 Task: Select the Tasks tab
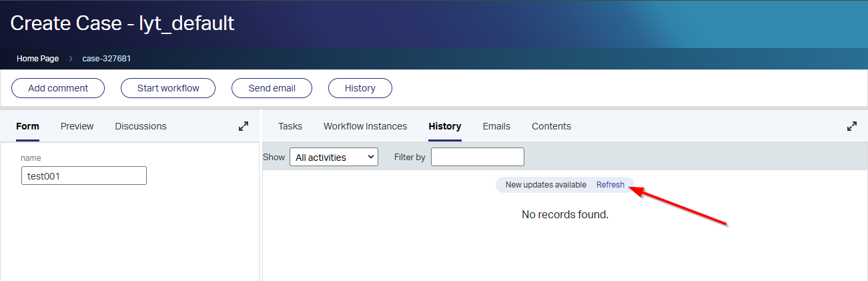(x=290, y=126)
